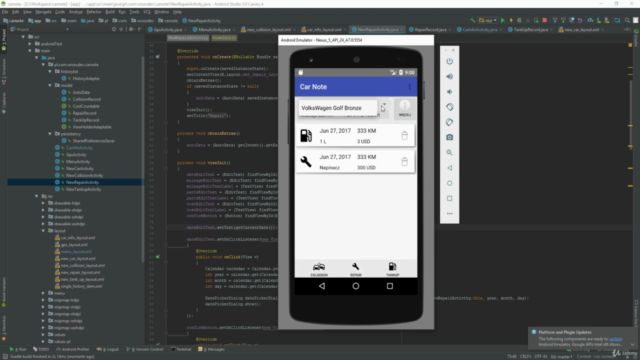Click the Project tool window settings gear
Viewport: 640px width, 360px height.
point(131,29)
